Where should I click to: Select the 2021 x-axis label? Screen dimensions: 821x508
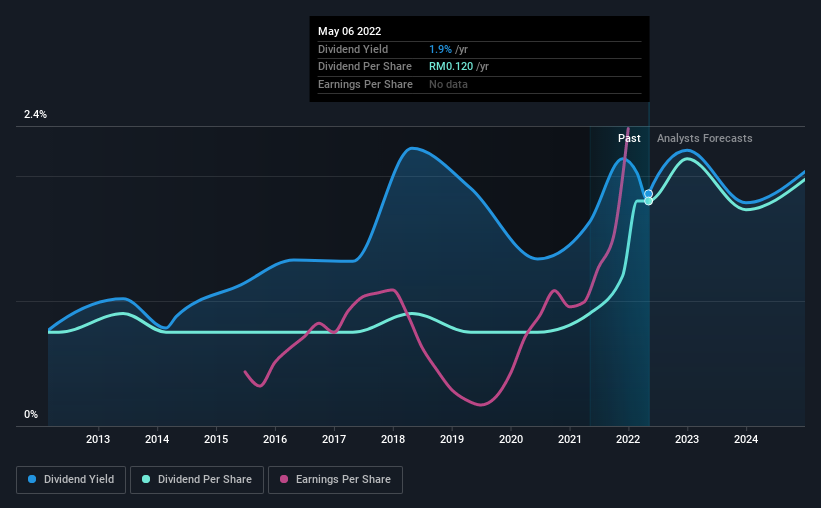click(569, 439)
